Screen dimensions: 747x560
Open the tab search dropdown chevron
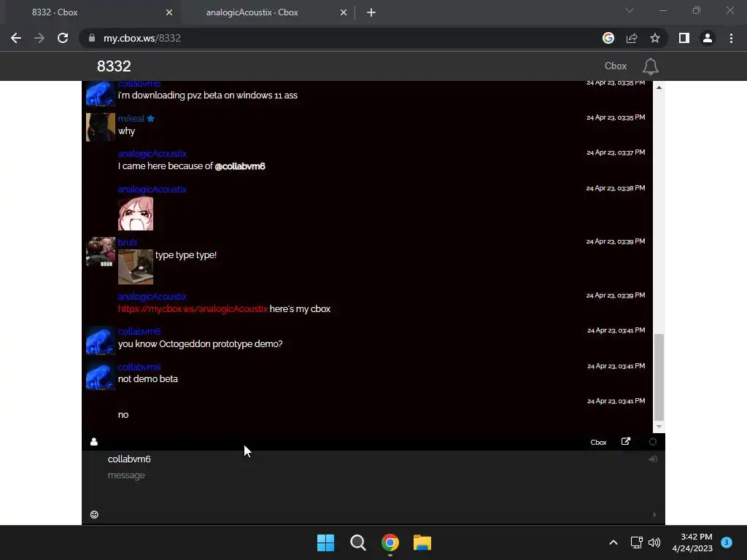[x=630, y=10]
